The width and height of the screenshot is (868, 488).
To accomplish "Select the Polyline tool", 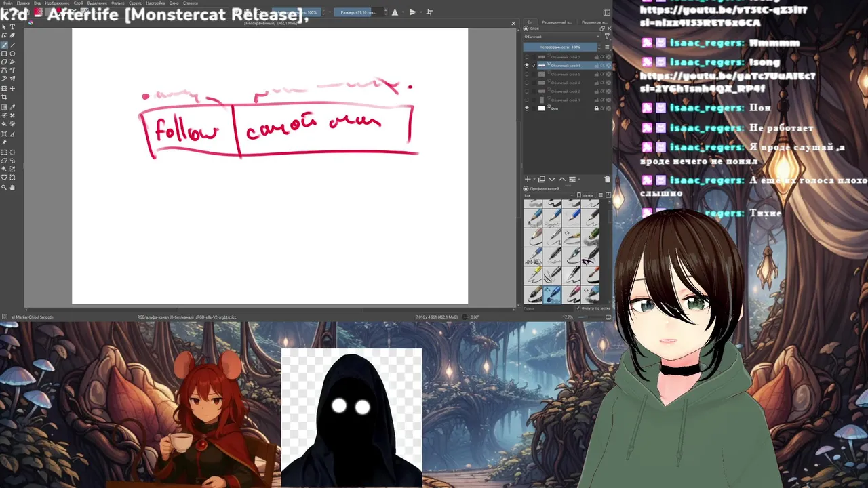I will [x=12, y=62].
